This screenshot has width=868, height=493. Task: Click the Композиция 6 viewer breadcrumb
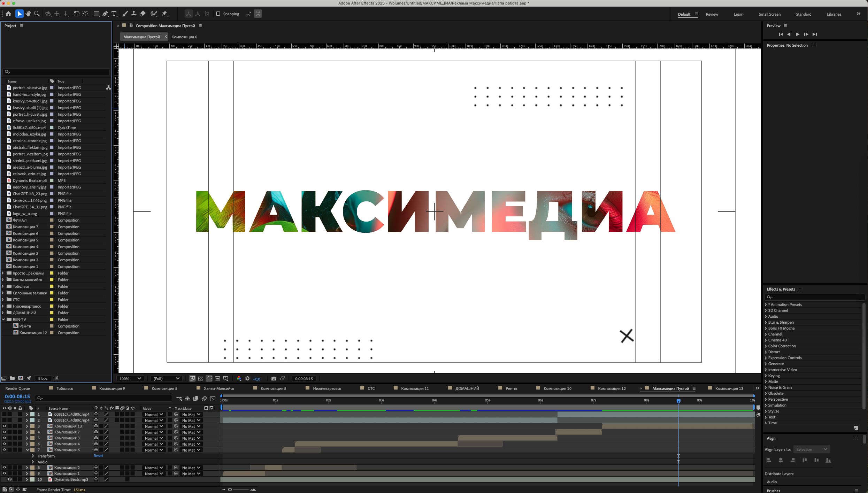[x=184, y=37]
